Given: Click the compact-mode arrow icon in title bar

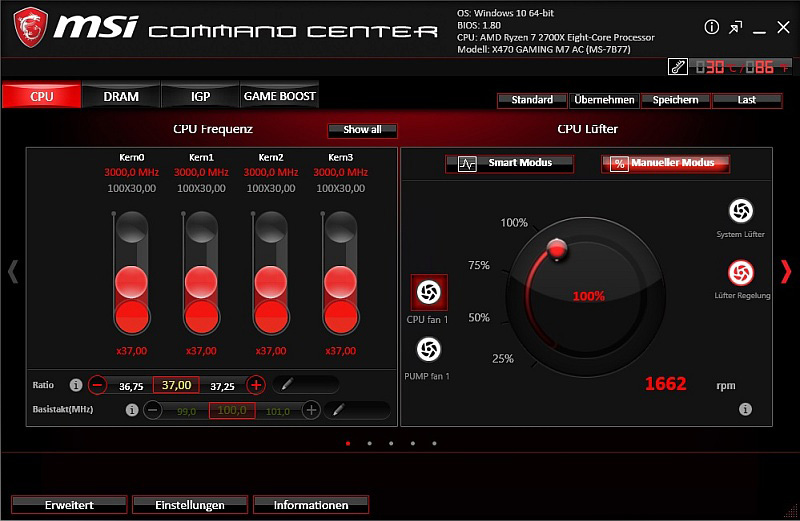Looking at the screenshot, I should pyautogui.click(x=735, y=27).
